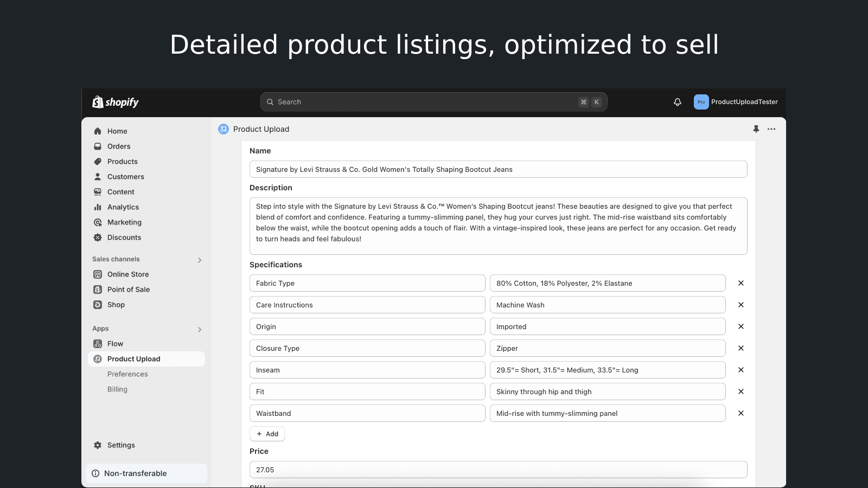Screen dimensions: 868x488
Task: Click the Non-transferable info banner
Action: (x=146, y=473)
